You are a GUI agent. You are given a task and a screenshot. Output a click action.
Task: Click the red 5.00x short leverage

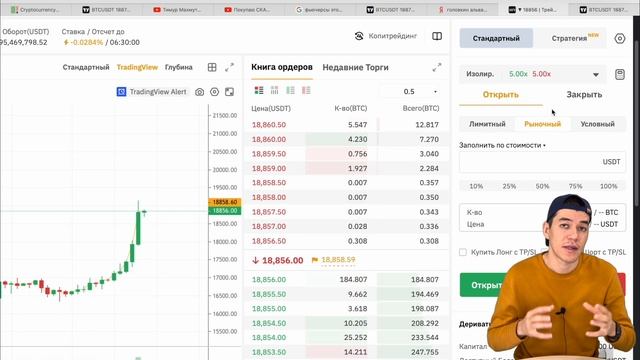pyautogui.click(x=542, y=74)
